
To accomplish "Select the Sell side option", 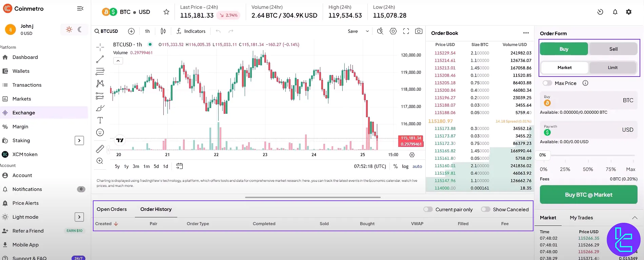I will tap(613, 49).
